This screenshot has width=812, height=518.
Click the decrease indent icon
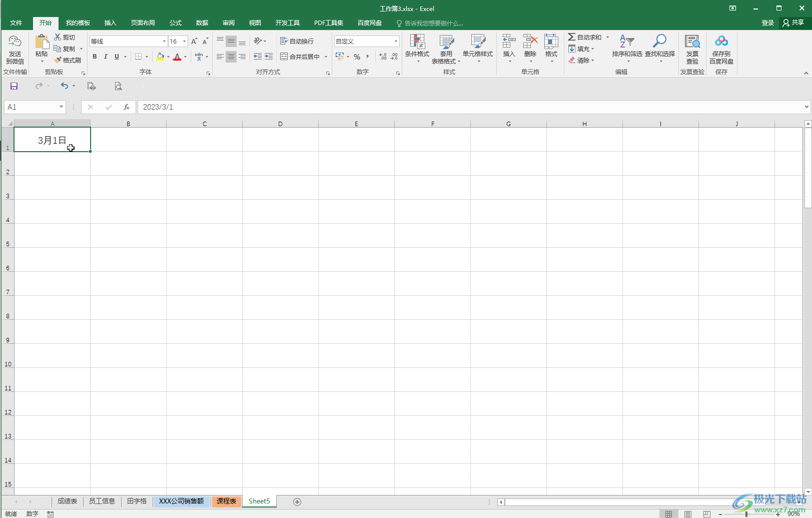pos(258,57)
